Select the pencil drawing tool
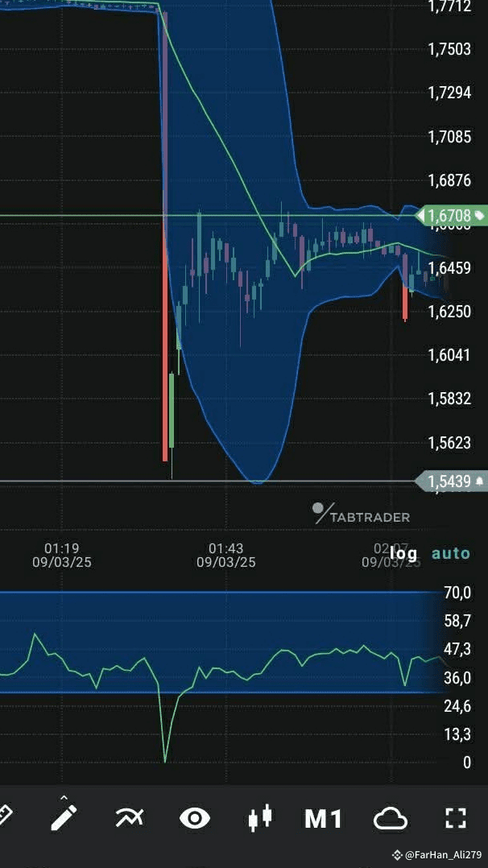The height and width of the screenshot is (868, 488). (x=64, y=816)
